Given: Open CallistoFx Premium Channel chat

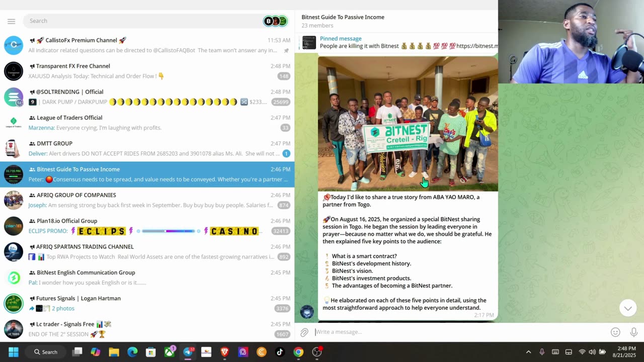Looking at the screenshot, I should (x=147, y=45).
